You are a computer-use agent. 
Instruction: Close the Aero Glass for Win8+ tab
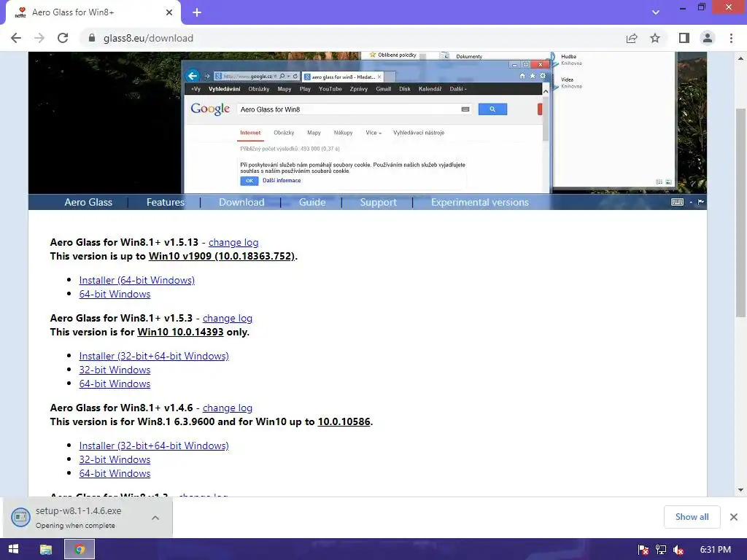point(169,12)
